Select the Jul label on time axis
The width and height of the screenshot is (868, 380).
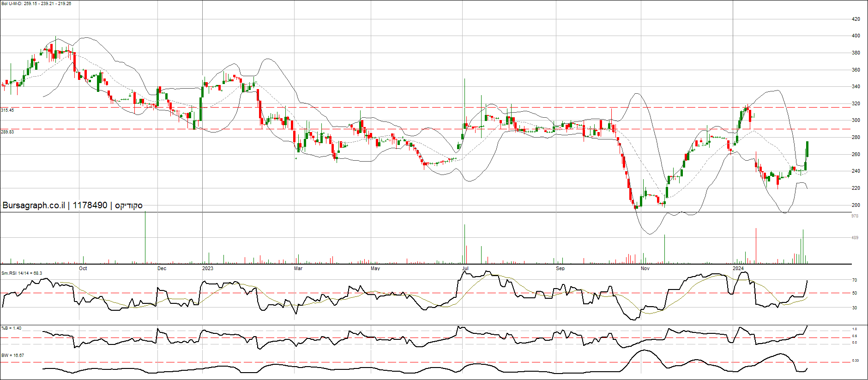pos(465,268)
